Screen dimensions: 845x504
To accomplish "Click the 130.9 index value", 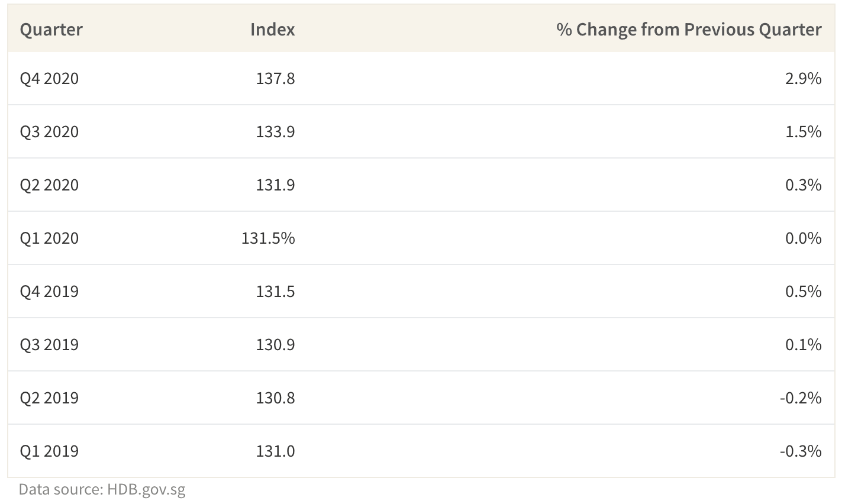I will (275, 345).
